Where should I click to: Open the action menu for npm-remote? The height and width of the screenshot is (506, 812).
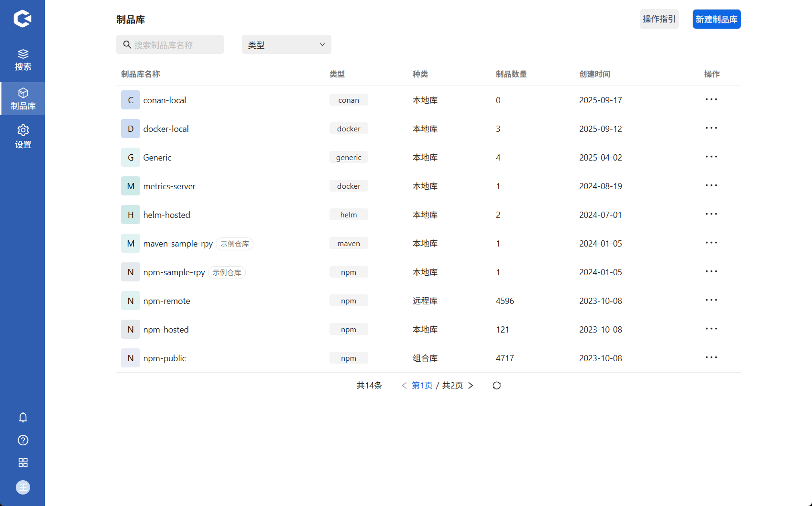click(711, 300)
